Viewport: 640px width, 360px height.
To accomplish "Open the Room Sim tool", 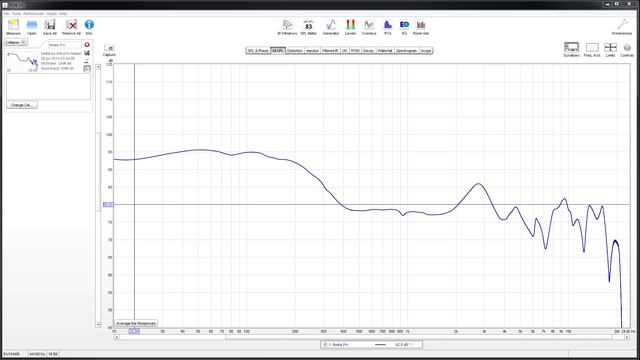I will [421, 25].
